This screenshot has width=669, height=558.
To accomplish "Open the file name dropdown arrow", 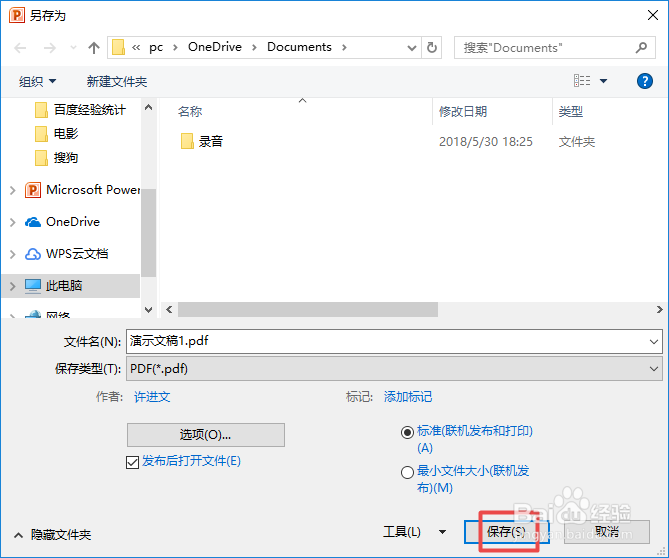I will [654, 341].
